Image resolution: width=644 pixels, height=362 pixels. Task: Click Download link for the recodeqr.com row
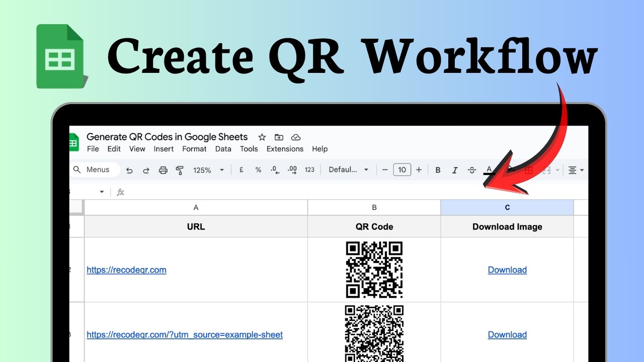click(x=507, y=270)
